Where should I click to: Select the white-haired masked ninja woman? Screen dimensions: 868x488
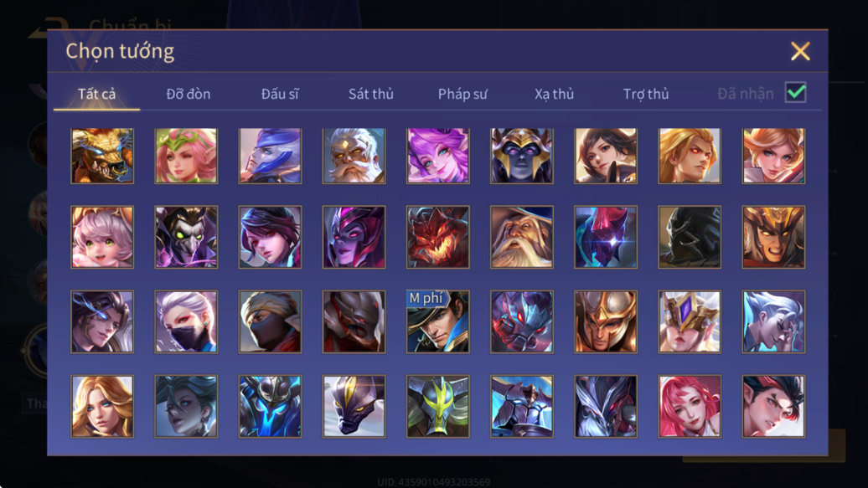click(186, 322)
